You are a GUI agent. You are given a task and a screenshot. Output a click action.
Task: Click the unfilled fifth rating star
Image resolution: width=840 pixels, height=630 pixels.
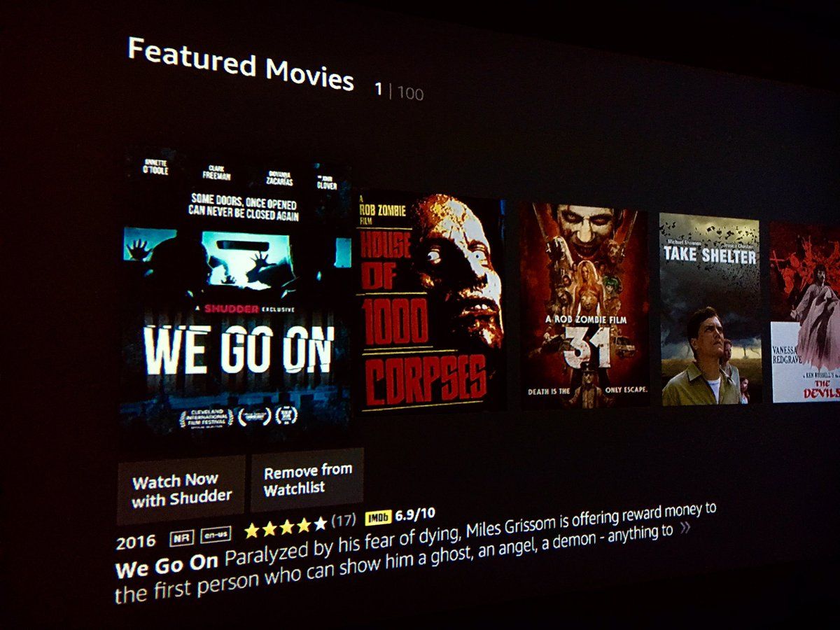320,523
